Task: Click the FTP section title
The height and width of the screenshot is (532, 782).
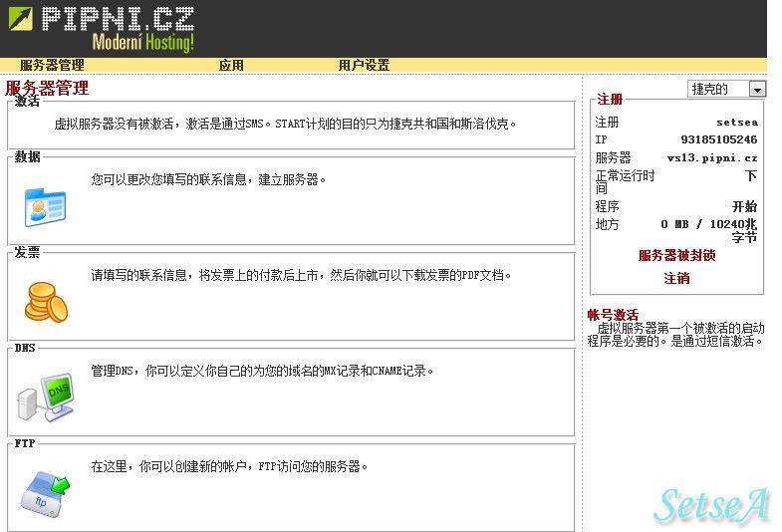Action: click(x=25, y=443)
